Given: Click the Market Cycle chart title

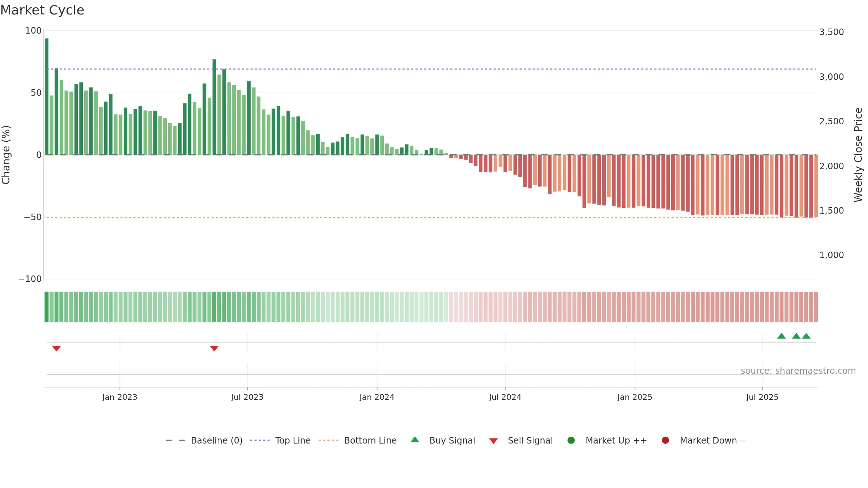Looking at the screenshot, I should pos(42,10).
